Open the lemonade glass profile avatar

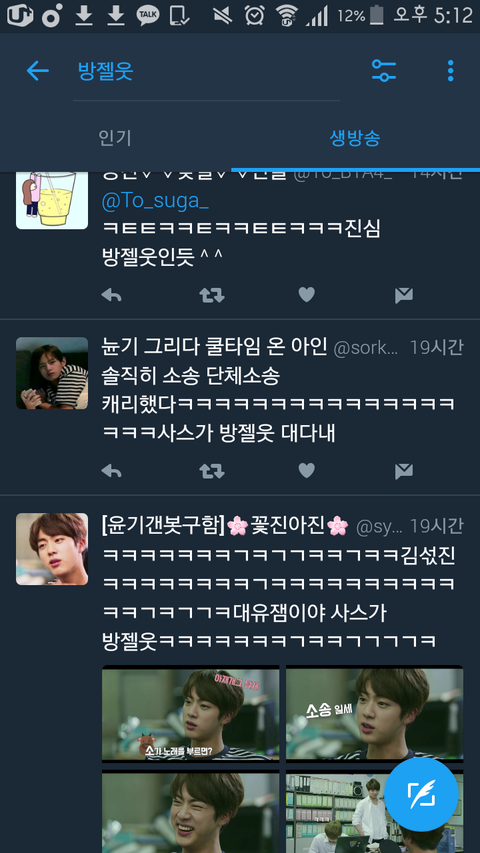[52, 199]
